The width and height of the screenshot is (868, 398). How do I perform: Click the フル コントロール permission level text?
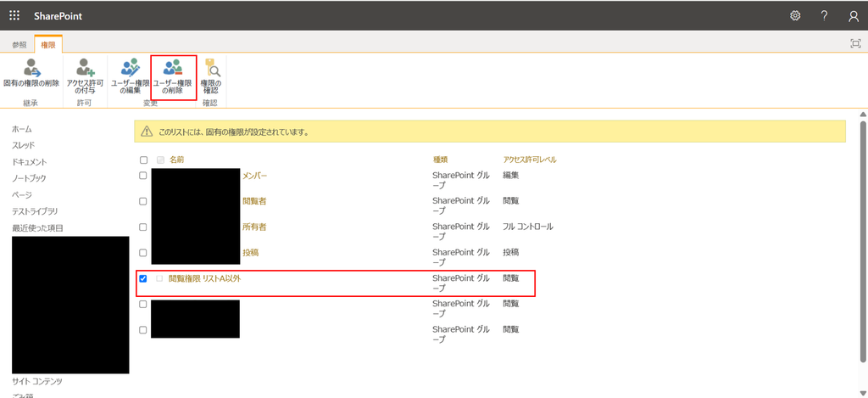(528, 227)
